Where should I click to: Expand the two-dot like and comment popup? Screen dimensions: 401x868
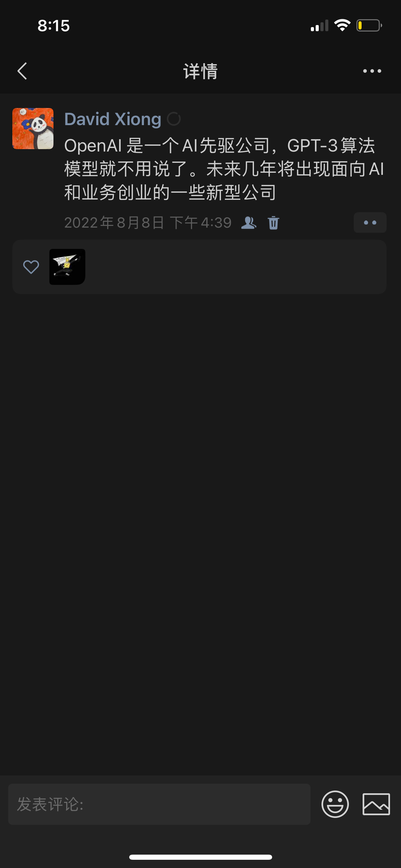pyautogui.click(x=370, y=223)
